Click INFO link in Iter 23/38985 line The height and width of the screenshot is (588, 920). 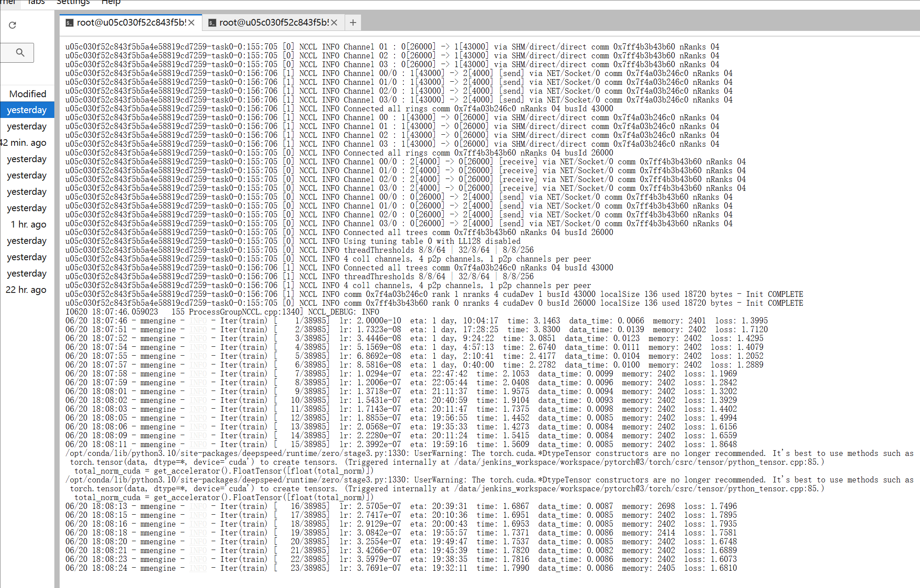pos(198,568)
